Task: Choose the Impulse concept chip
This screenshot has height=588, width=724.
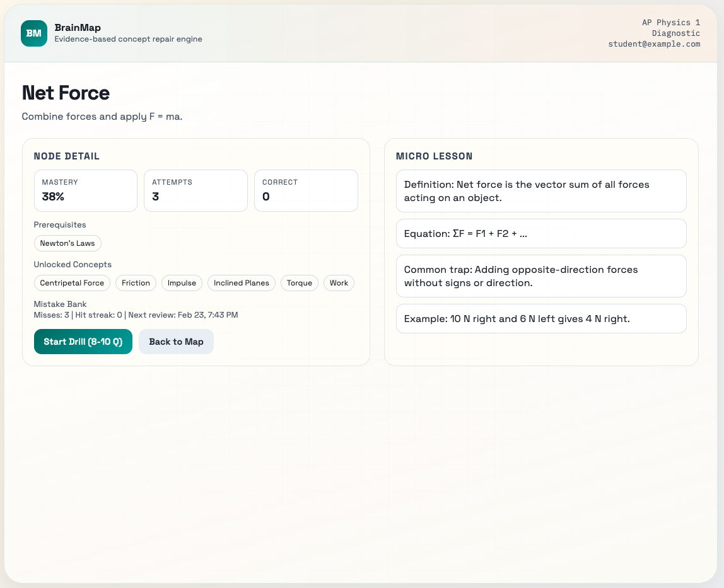Action: click(x=182, y=283)
